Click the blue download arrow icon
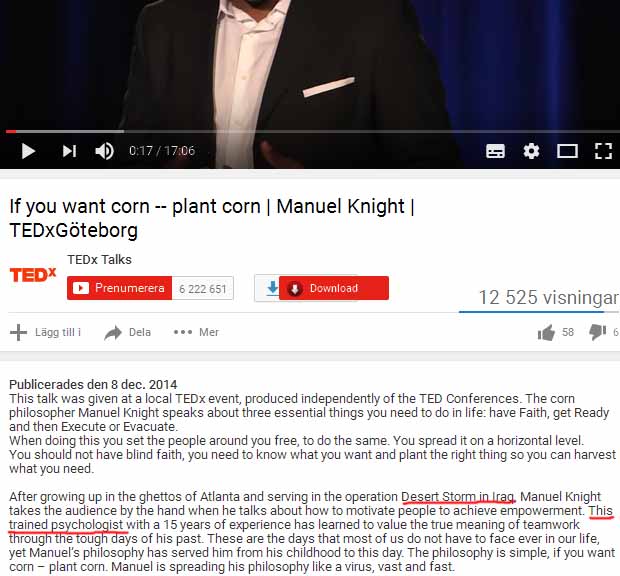The width and height of the screenshot is (620, 576). 272,288
